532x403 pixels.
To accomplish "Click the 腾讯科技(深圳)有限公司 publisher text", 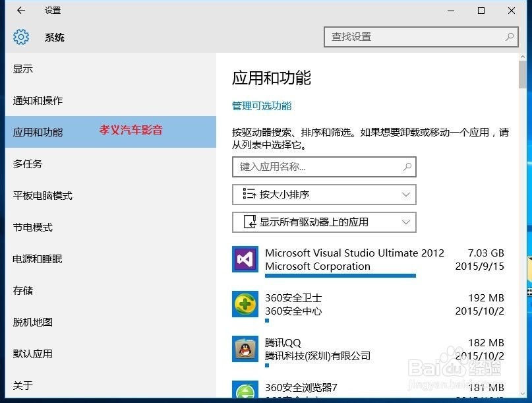I will click(x=318, y=356).
